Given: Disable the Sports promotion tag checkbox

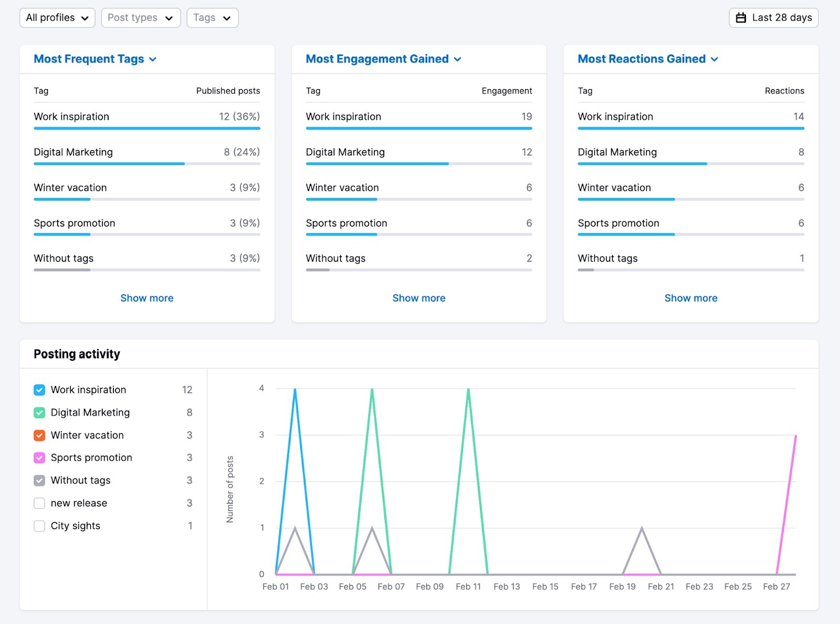Looking at the screenshot, I should pos(39,457).
